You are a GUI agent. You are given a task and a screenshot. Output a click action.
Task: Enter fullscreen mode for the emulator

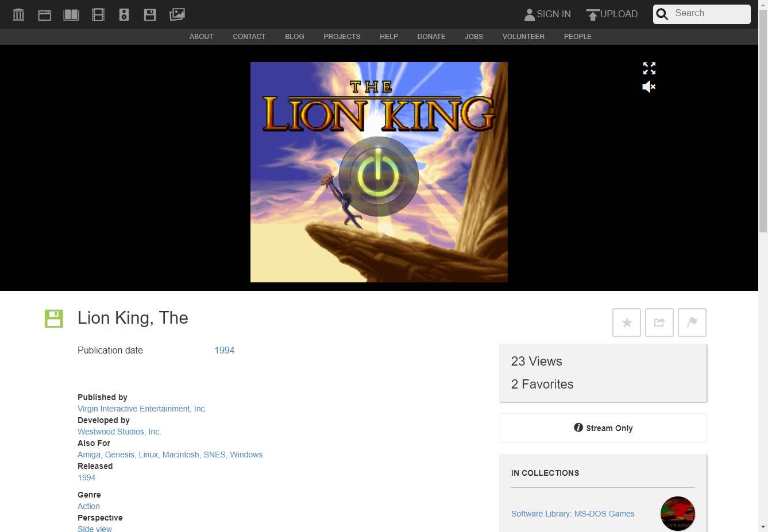[649, 68]
